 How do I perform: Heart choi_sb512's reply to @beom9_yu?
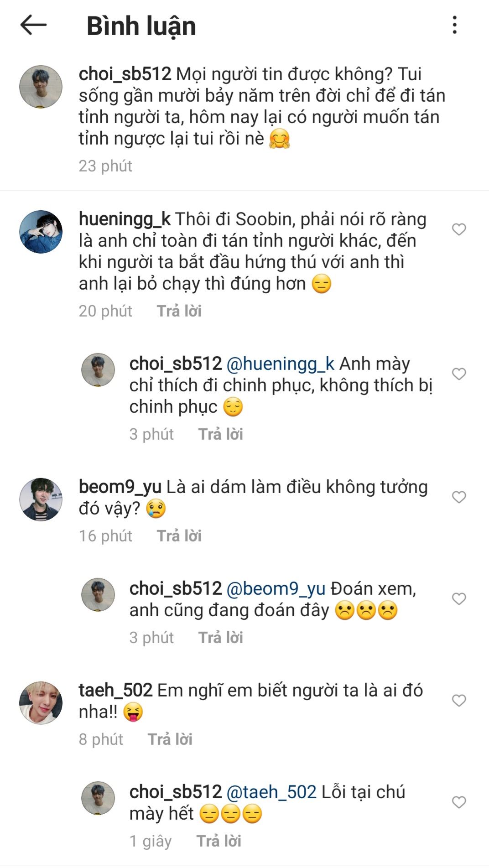[x=459, y=599]
